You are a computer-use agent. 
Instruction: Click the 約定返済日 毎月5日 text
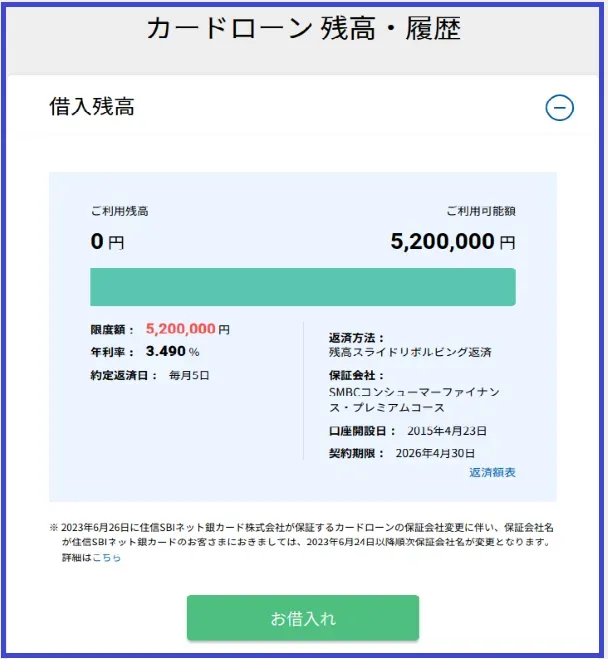tap(188, 376)
